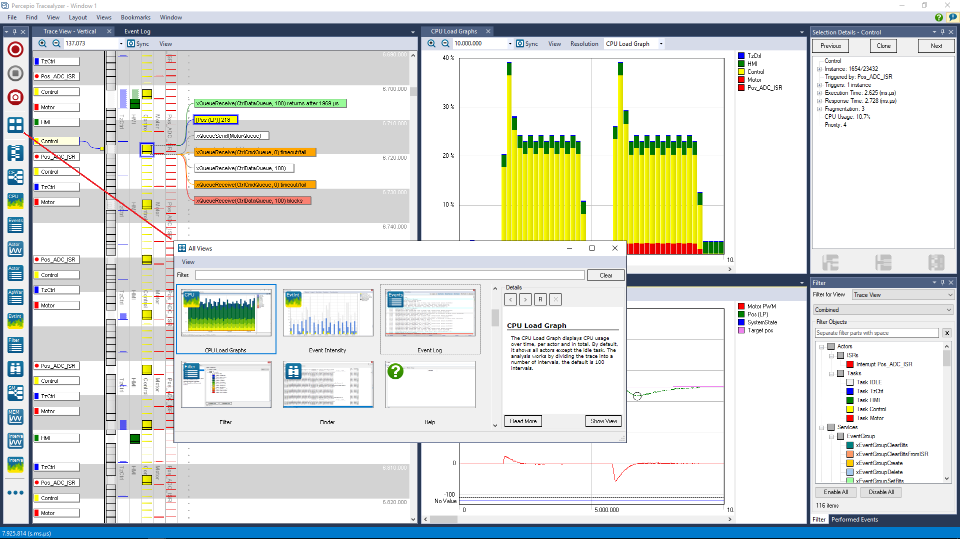The width and height of the screenshot is (960, 539).
Task: Click the Enable All button
Action: click(836, 492)
